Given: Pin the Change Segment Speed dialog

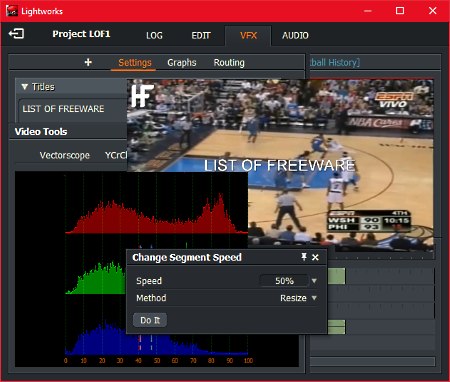Looking at the screenshot, I should 304,257.
